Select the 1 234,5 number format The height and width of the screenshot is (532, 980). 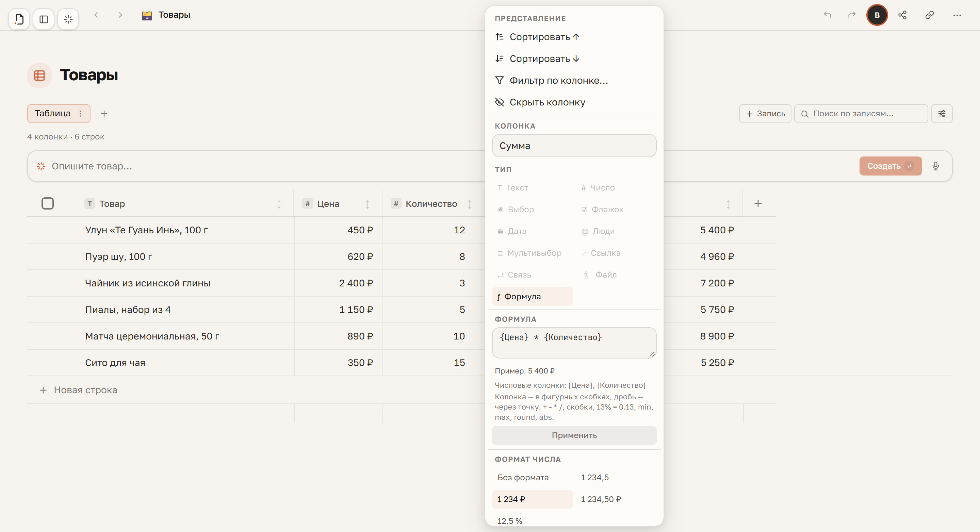(616, 477)
